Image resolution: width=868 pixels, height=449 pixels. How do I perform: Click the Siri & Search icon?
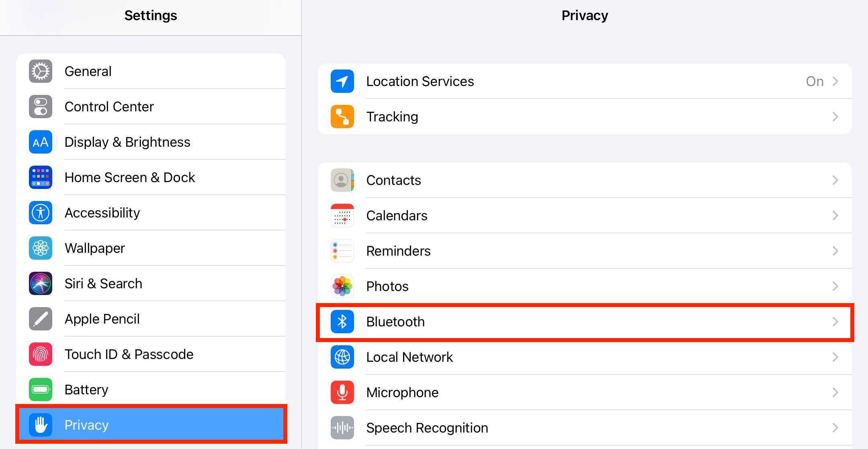40,283
